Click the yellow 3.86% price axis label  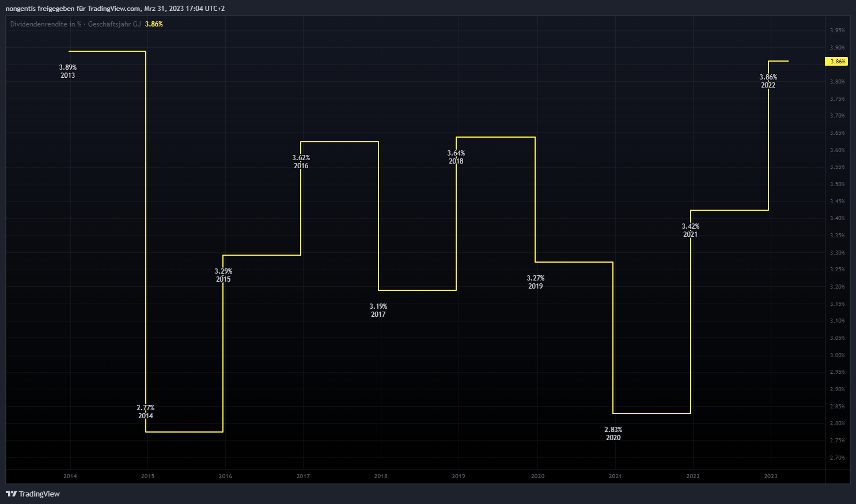click(836, 62)
